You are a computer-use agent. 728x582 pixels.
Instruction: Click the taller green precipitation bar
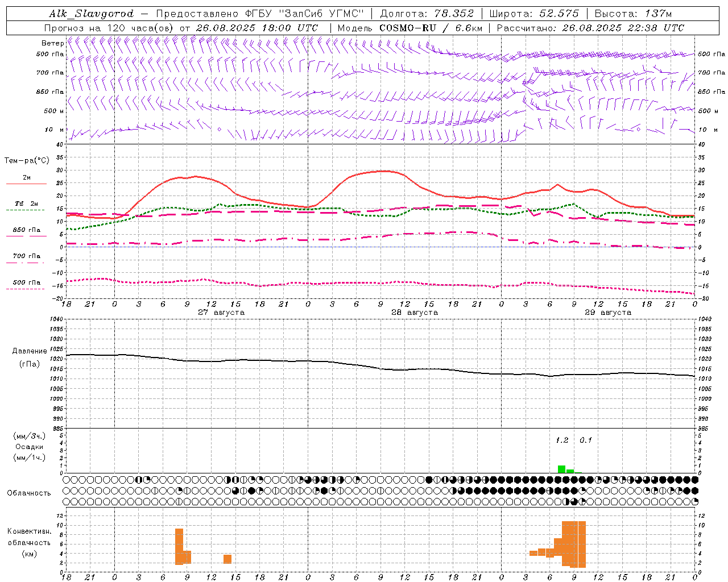pos(561,469)
